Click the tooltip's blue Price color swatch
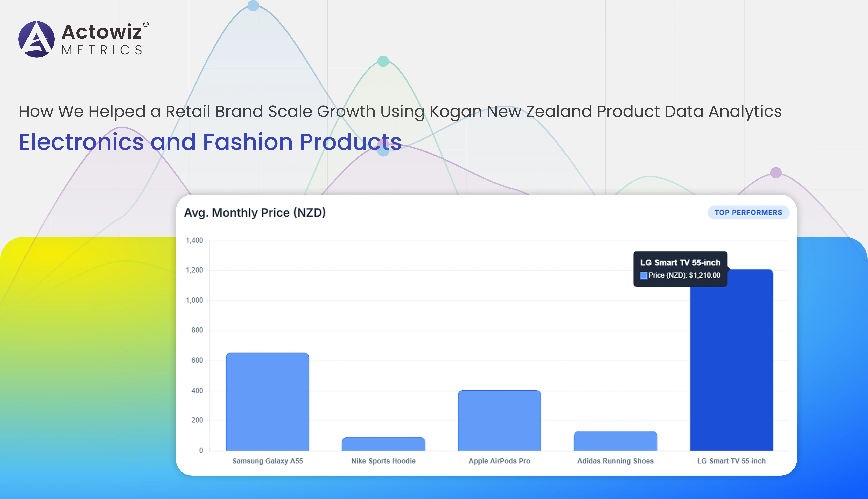Image resolution: width=868 pixels, height=499 pixels. [644, 276]
